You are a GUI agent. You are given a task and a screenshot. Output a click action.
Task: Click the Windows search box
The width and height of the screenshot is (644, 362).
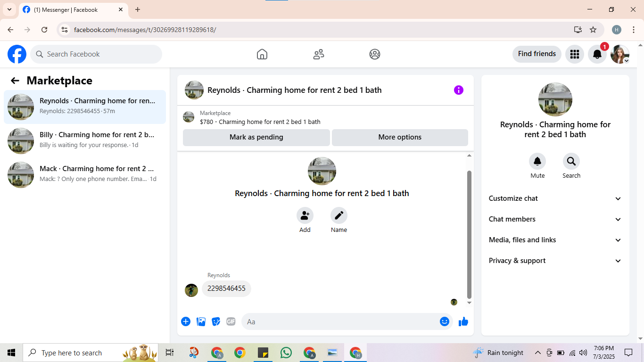[x=90, y=353]
